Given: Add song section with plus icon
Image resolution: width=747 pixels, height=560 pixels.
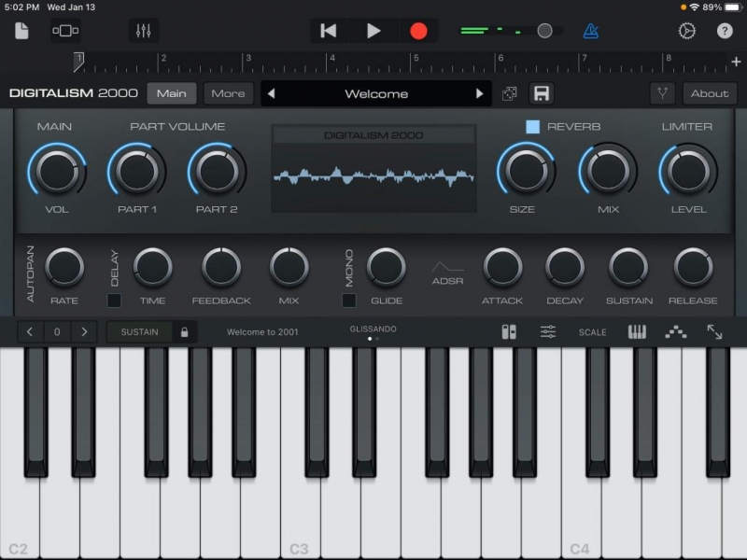Looking at the screenshot, I should click(x=736, y=62).
